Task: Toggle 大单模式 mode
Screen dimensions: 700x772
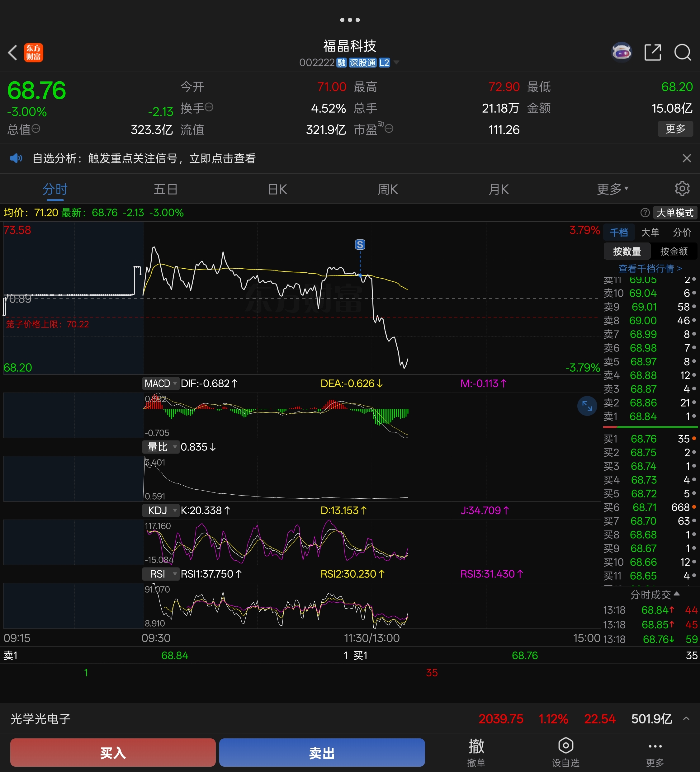Action: pyautogui.click(x=675, y=213)
